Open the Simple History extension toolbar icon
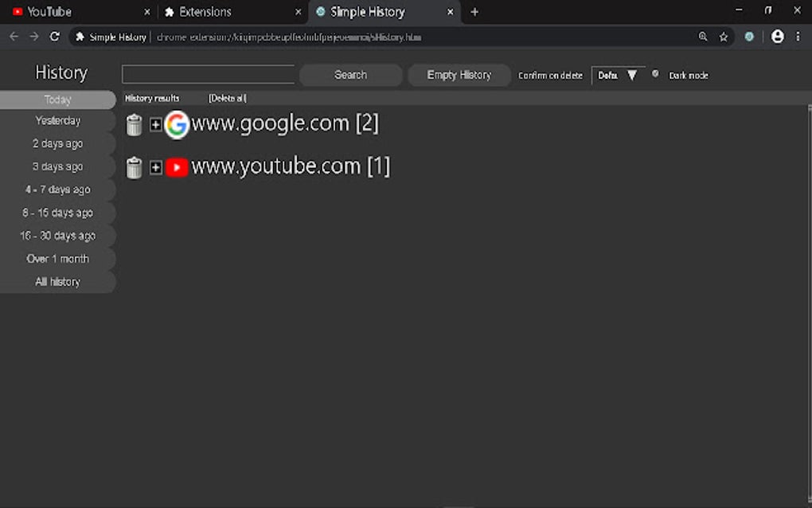Viewport: 812px width, 508px height. (x=749, y=37)
